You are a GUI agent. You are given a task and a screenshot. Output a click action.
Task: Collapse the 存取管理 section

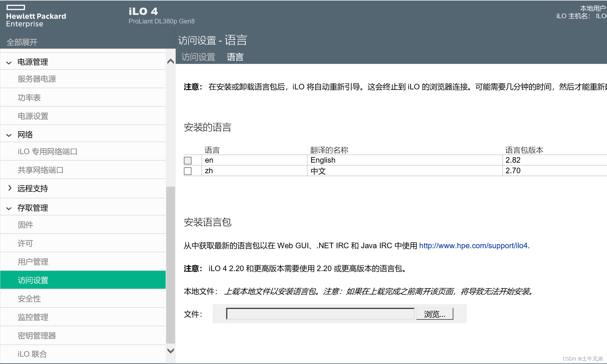coord(33,207)
